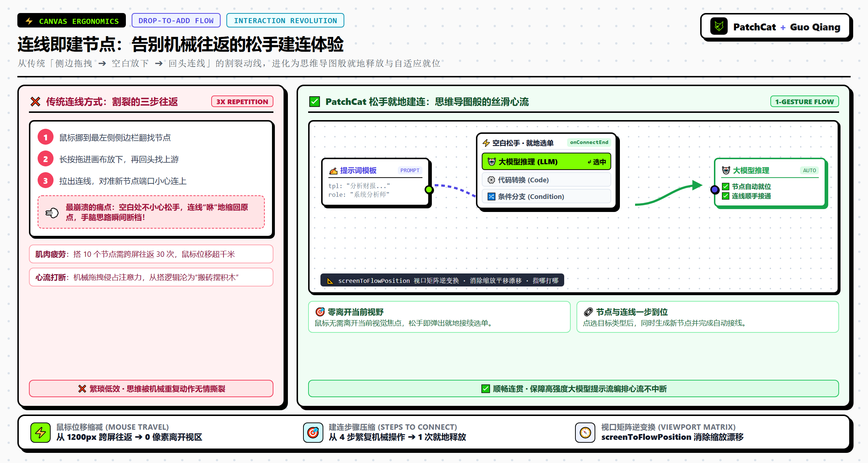868x463 pixels.
Task: Select the CANVAS ERGONOMICS tag
Action: point(72,21)
